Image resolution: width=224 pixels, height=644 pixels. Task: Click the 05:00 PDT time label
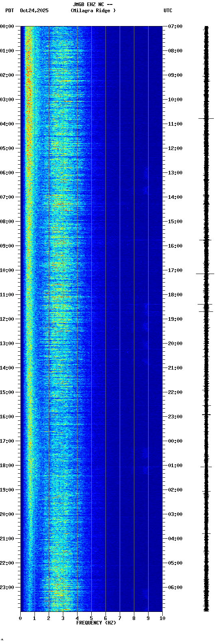7,148
